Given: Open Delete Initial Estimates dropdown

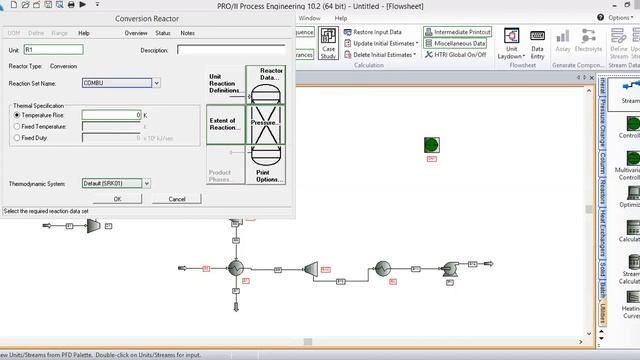Looking at the screenshot, I should [380, 55].
